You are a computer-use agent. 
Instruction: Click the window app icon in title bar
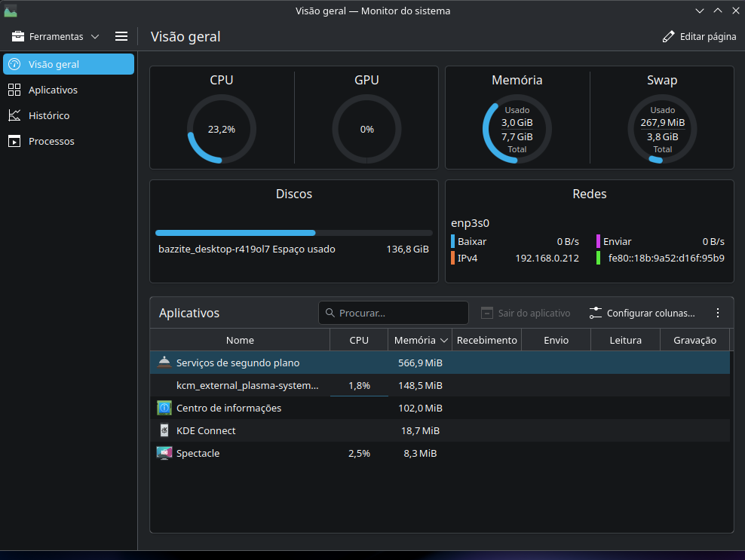(x=11, y=11)
